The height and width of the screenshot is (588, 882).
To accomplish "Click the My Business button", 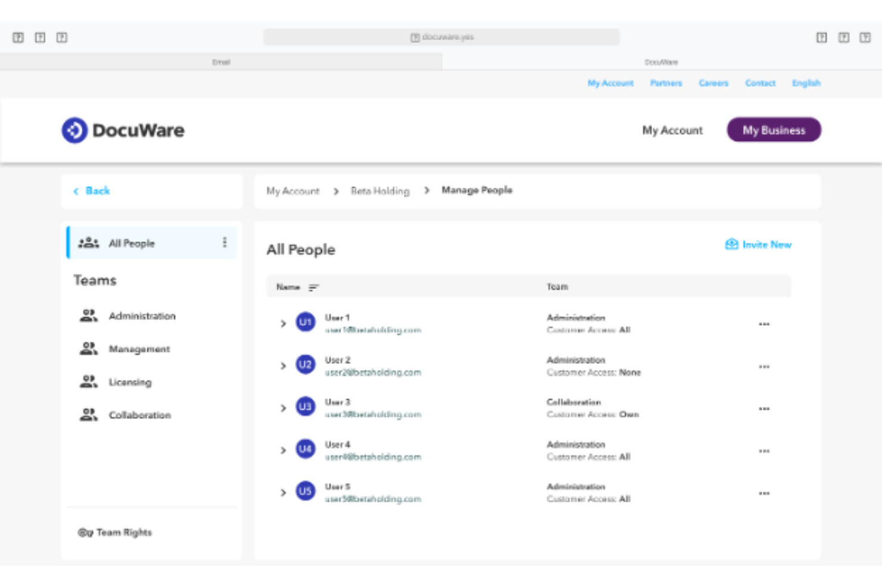I will coord(774,130).
